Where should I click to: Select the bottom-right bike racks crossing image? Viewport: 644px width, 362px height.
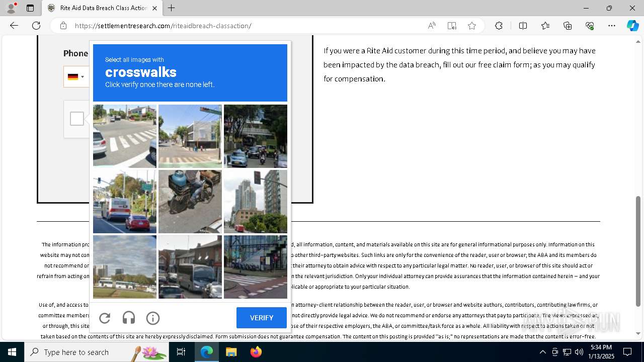tap(256, 267)
